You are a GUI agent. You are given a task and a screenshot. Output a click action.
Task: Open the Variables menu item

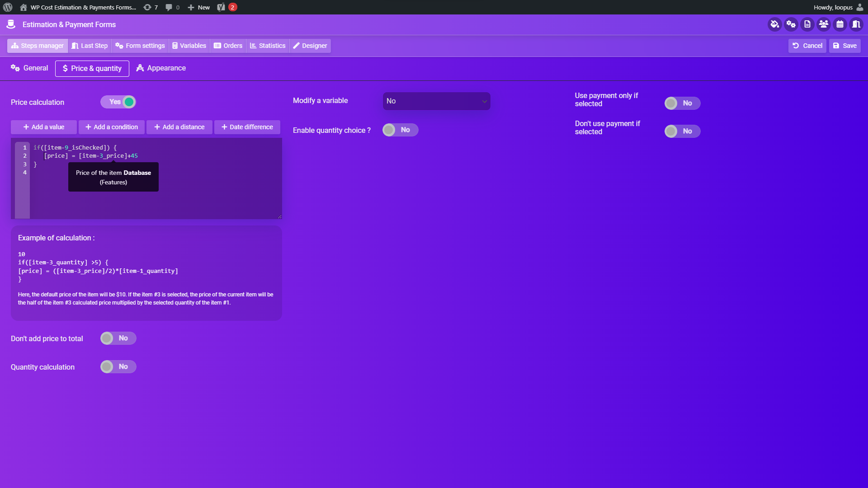(189, 46)
